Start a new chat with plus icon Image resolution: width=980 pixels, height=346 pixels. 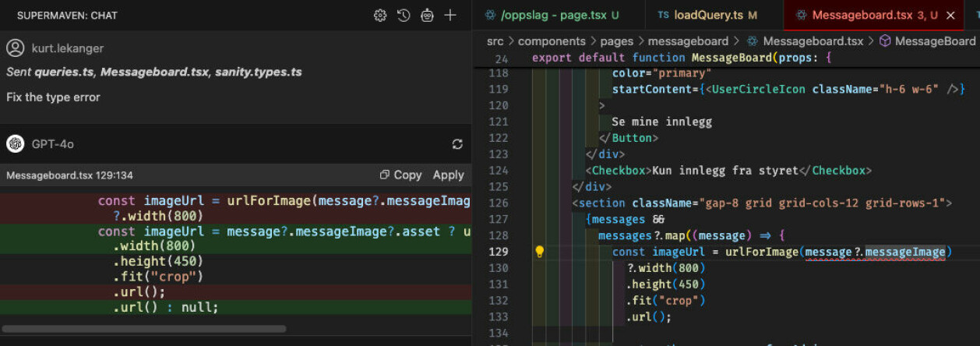pos(450,15)
